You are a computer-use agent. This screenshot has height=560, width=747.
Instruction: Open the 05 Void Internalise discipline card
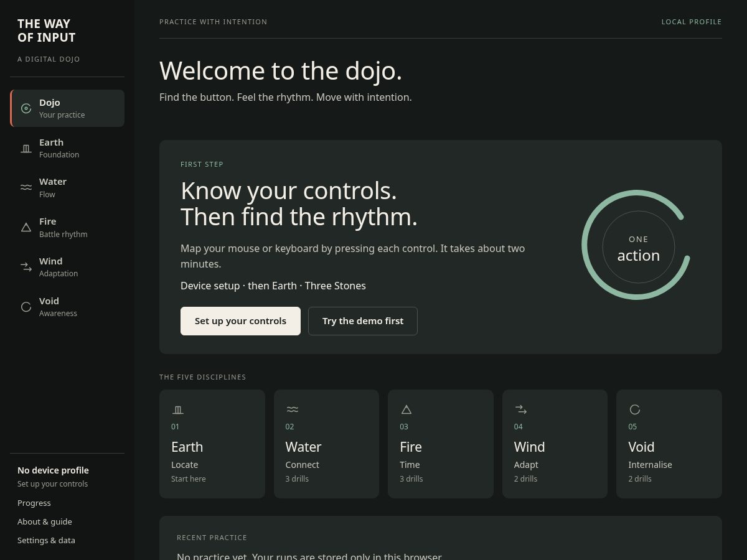click(669, 444)
